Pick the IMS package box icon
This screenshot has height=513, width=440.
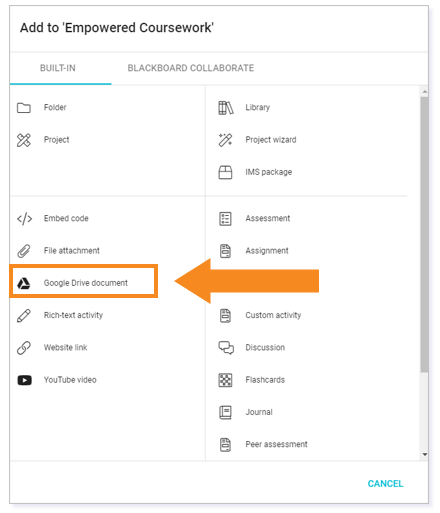225,172
